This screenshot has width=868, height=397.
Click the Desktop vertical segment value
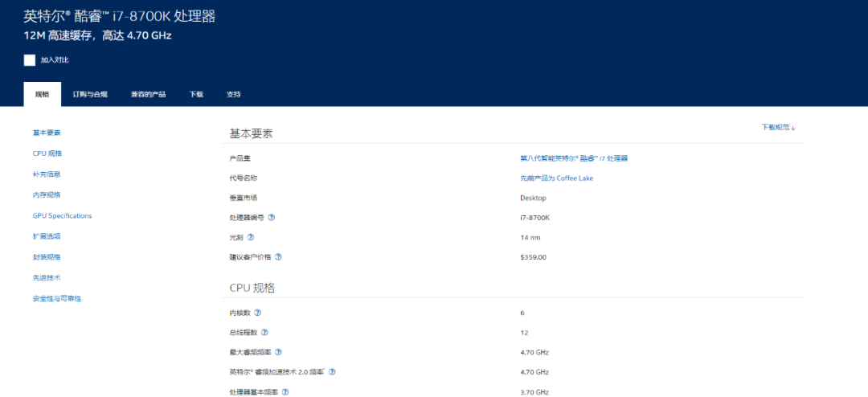point(533,198)
